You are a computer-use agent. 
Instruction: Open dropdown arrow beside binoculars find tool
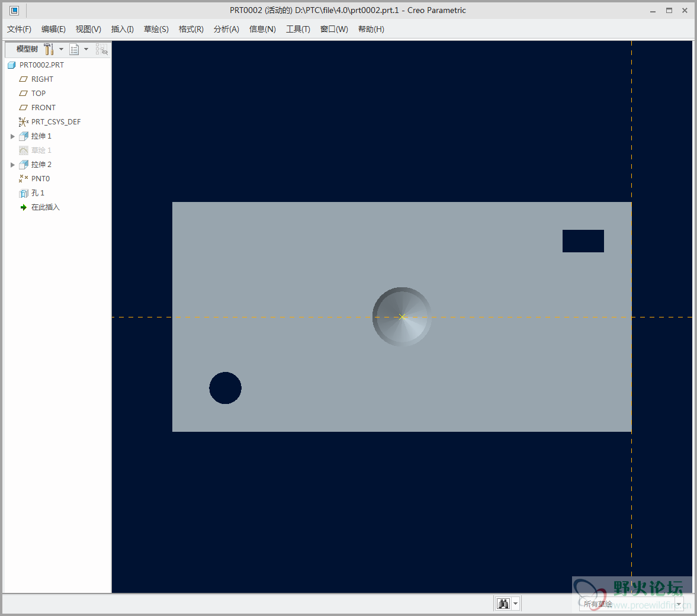(516, 604)
